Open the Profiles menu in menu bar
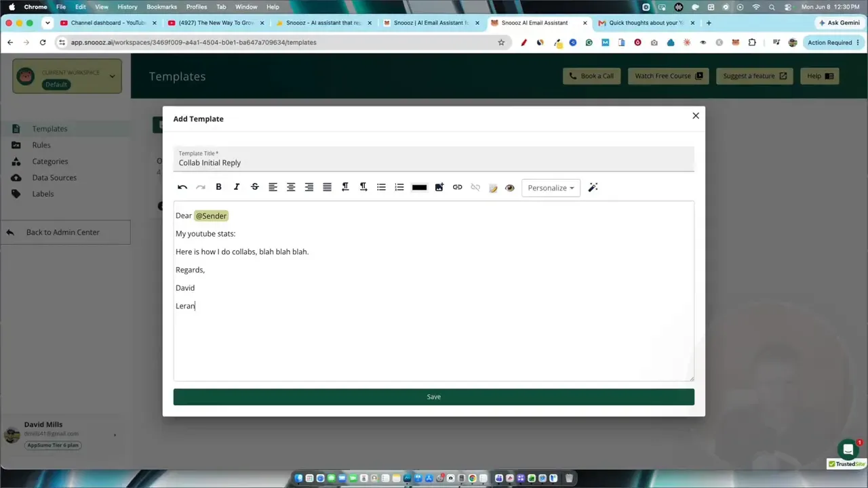 coord(197,7)
